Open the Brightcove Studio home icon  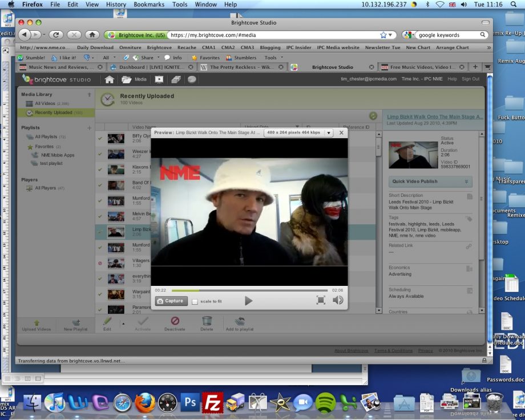point(109,79)
